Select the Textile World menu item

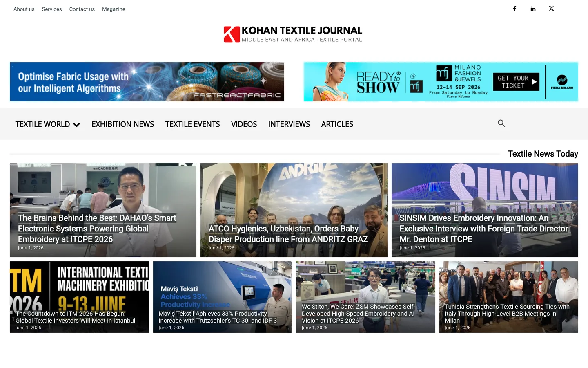[x=42, y=124]
